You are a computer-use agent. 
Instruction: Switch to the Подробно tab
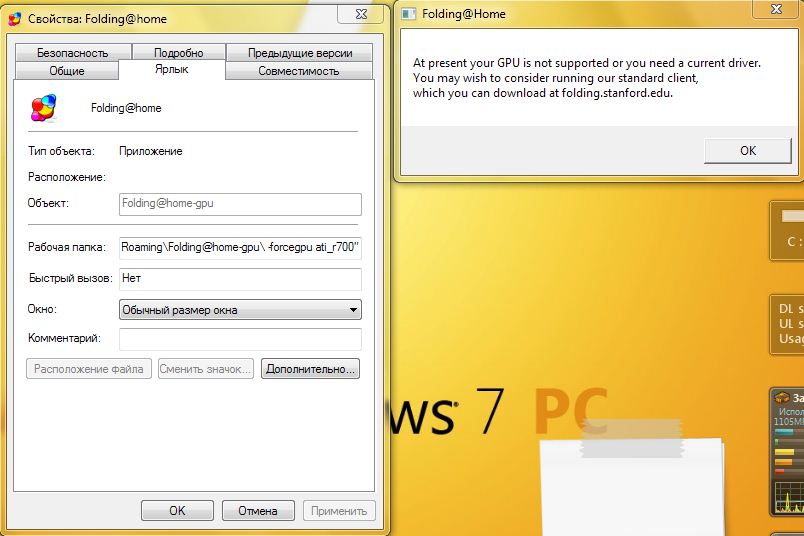178,53
